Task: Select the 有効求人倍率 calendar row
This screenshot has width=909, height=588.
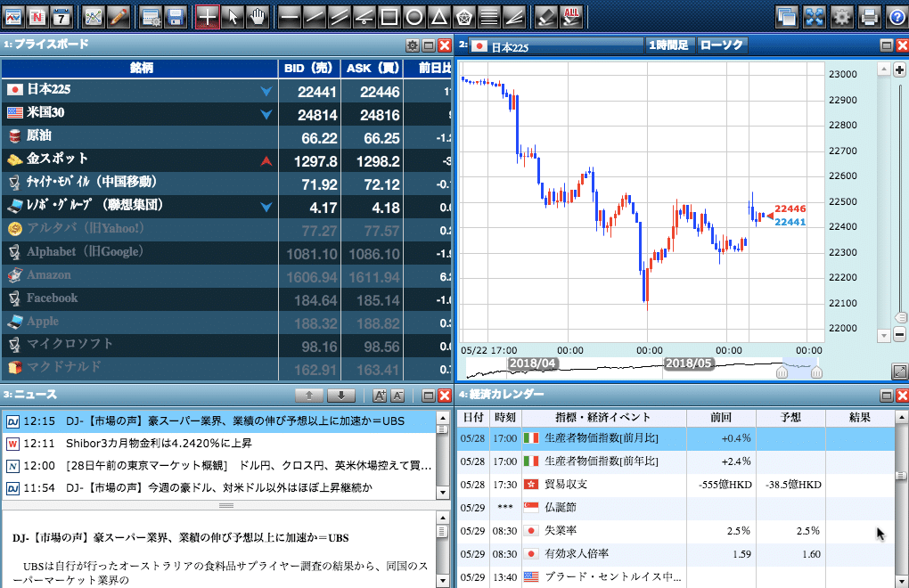Action: [676, 554]
